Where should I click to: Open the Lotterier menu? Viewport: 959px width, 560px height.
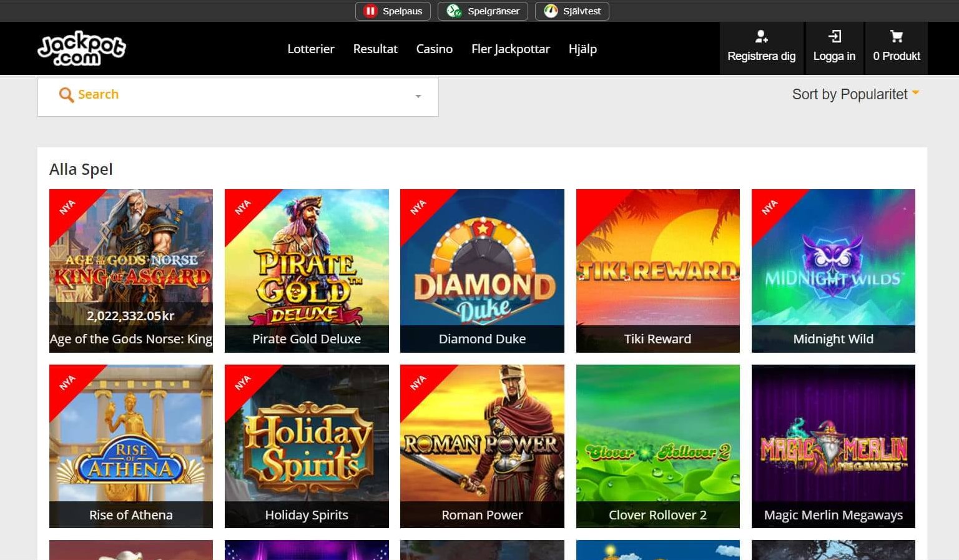coord(311,49)
